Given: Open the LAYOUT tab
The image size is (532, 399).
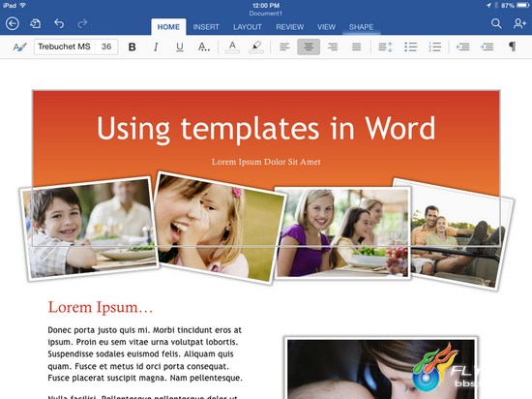Looking at the screenshot, I should pos(248,27).
